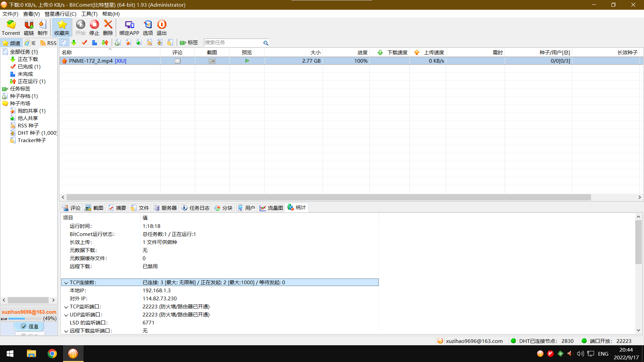Select the downloading filter green arrow

tap(74, 43)
